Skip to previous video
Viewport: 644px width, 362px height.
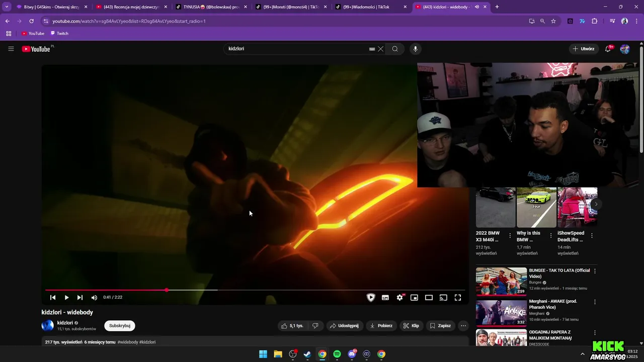[53, 298]
